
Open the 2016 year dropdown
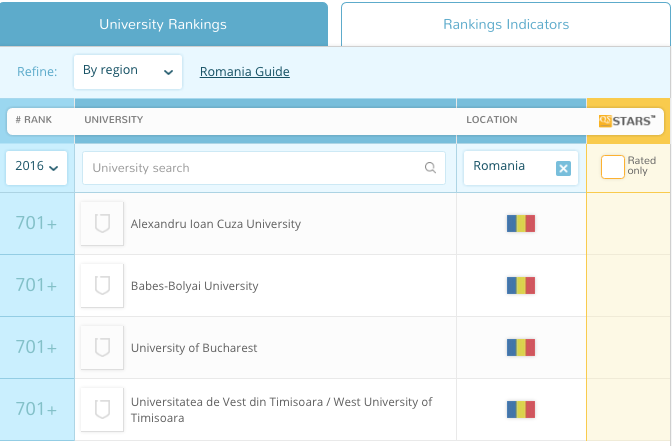click(37, 167)
